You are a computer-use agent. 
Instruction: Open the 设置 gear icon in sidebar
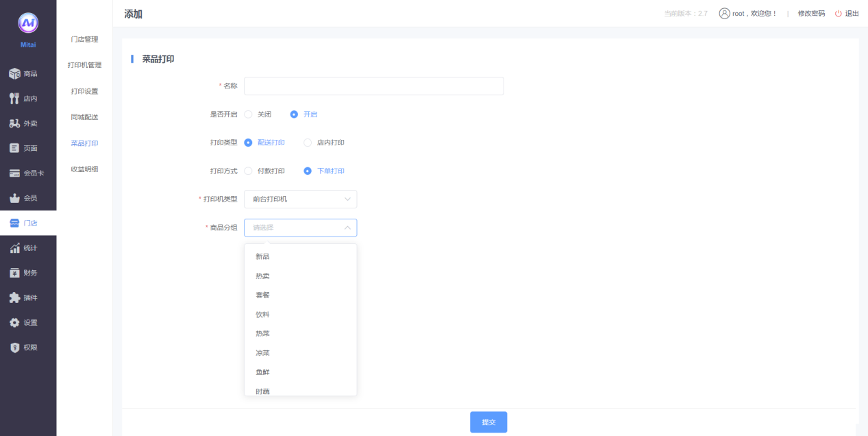click(14, 323)
